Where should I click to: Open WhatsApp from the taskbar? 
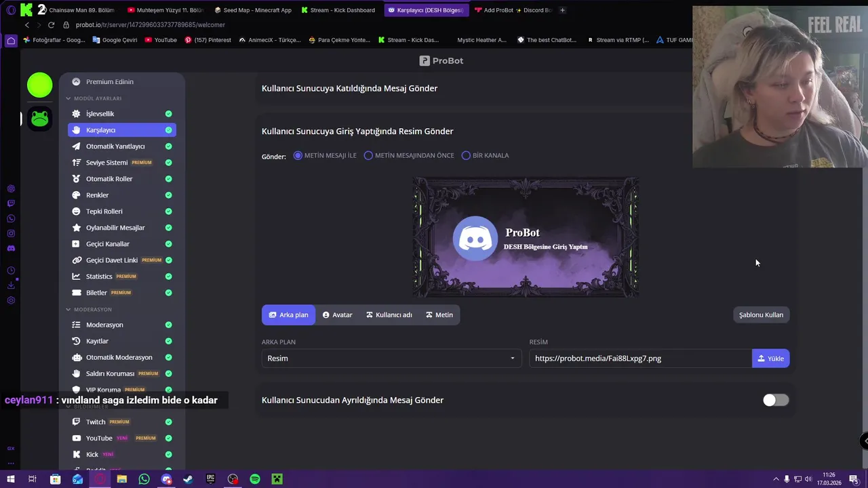[x=144, y=479]
